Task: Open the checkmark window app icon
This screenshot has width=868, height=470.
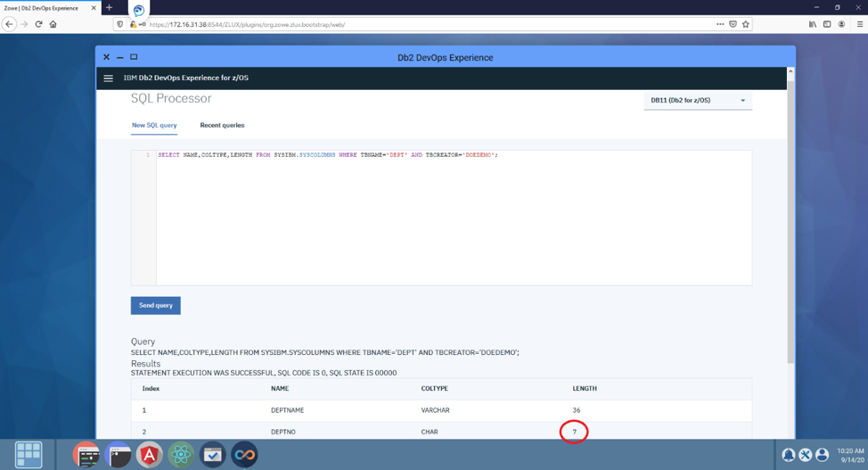Action: pos(213,455)
